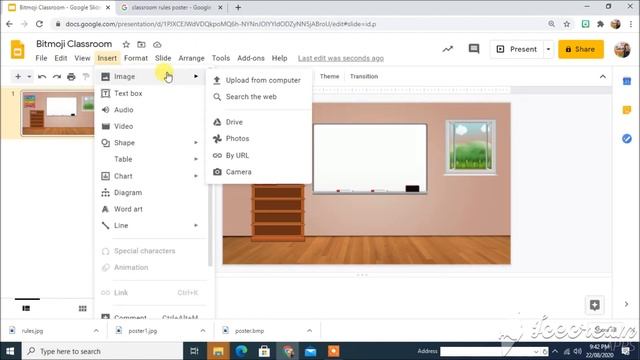This screenshot has height=360, width=640.
Task: Click the Explore button icon
Action: coord(595,305)
